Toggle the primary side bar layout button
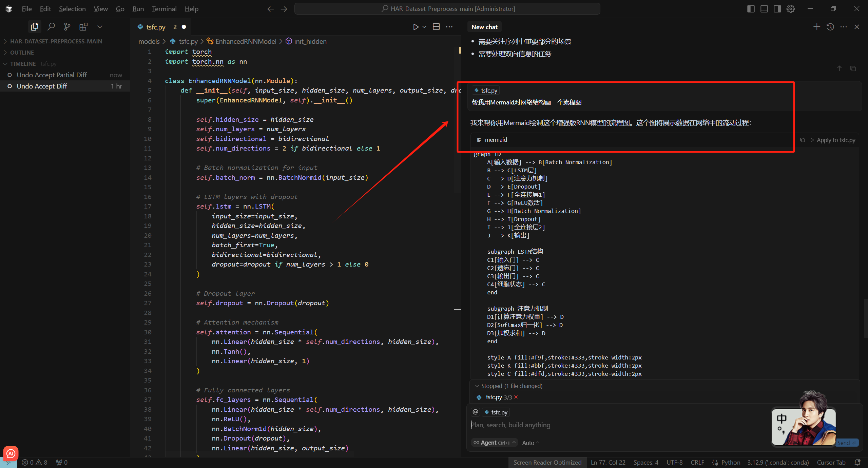The height and width of the screenshot is (468, 868). coord(751,9)
